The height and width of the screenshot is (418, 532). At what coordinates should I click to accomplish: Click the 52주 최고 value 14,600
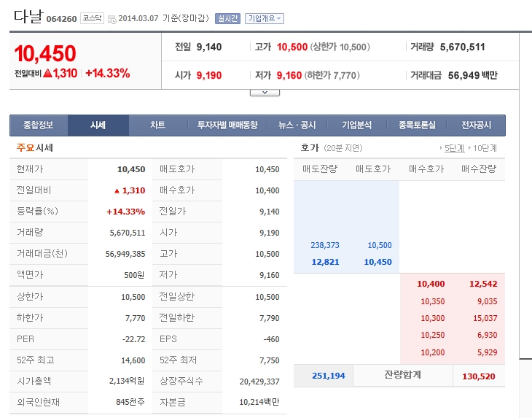pos(133,360)
